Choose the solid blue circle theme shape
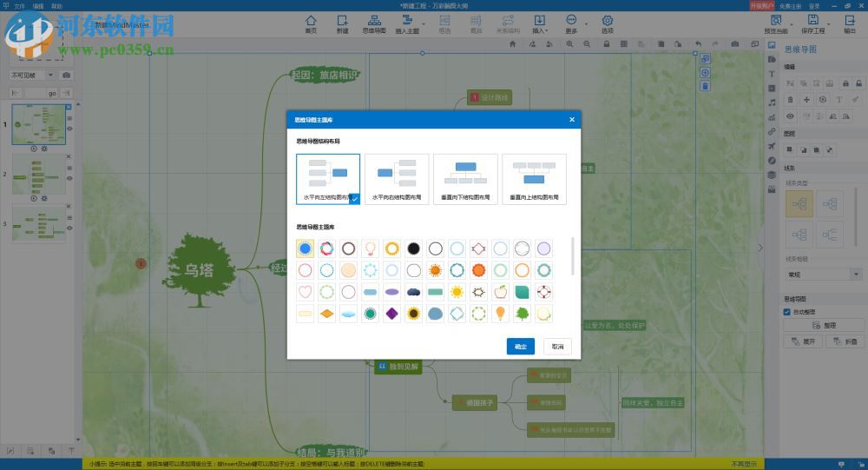The width and height of the screenshot is (868, 470). pos(305,248)
